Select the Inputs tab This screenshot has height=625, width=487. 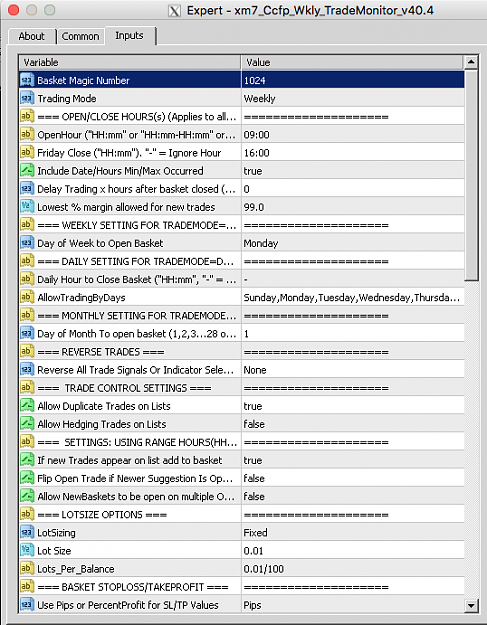click(x=130, y=35)
